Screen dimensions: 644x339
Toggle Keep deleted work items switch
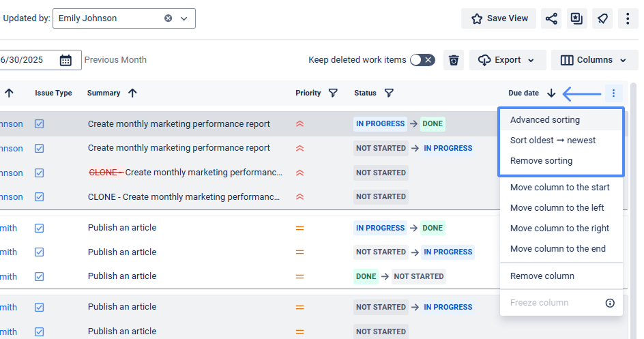point(422,60)
